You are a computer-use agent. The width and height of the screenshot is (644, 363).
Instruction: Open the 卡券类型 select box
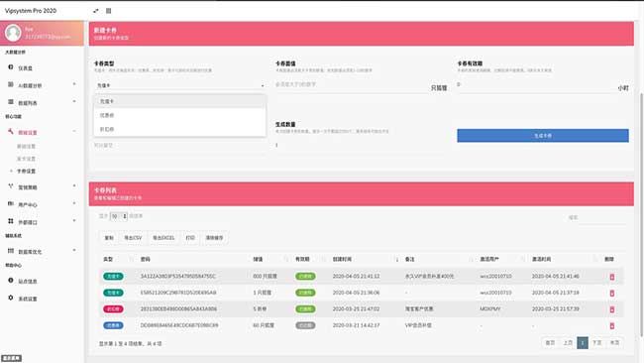180,85
